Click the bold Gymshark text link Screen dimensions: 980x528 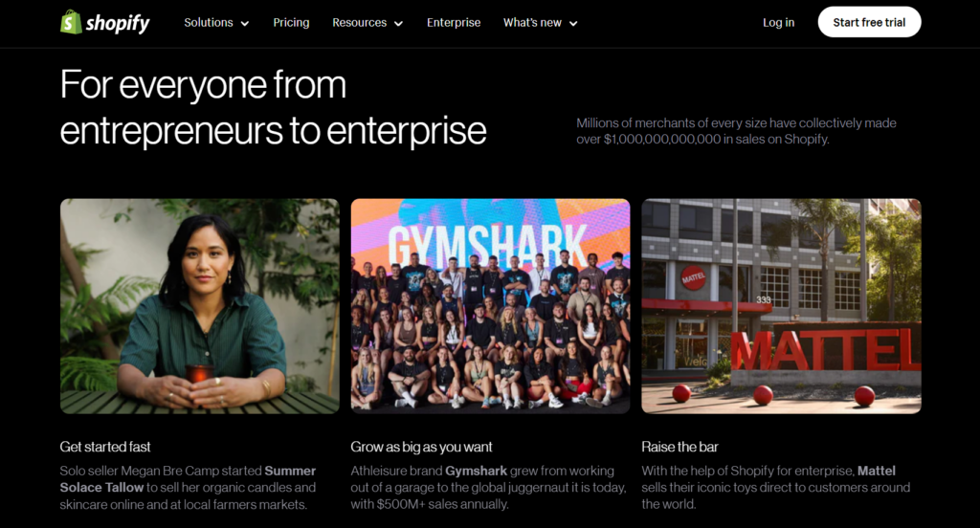477,471
